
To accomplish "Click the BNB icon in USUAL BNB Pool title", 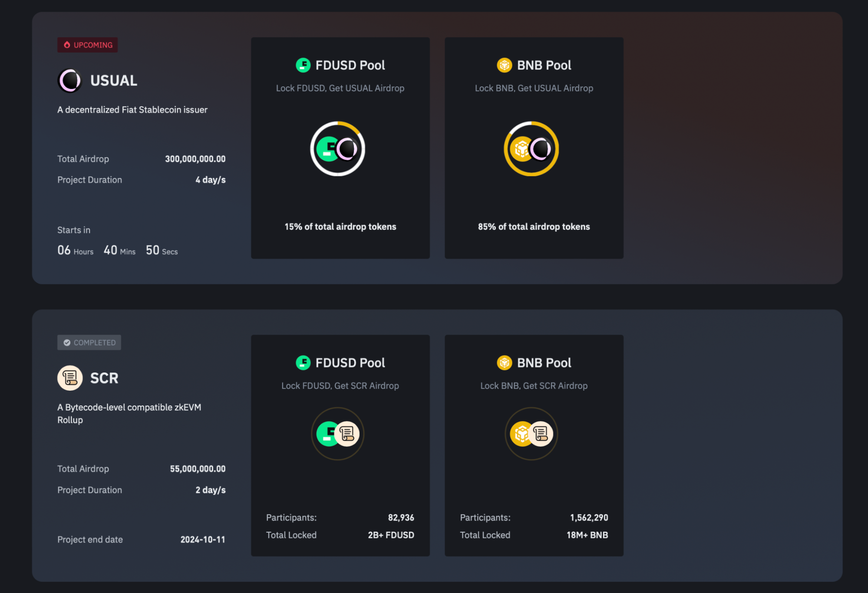I will click(x=504, y=65).
